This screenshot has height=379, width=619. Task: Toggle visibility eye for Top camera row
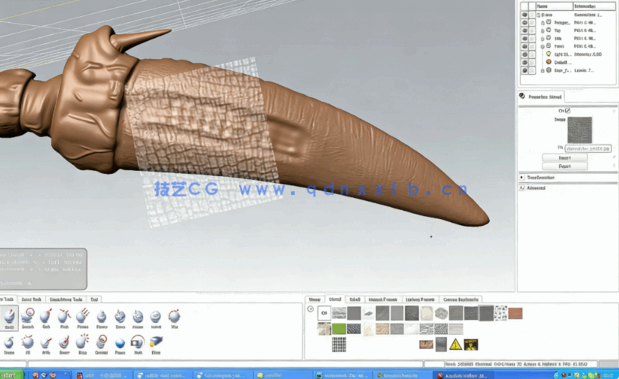pos(525,30)
